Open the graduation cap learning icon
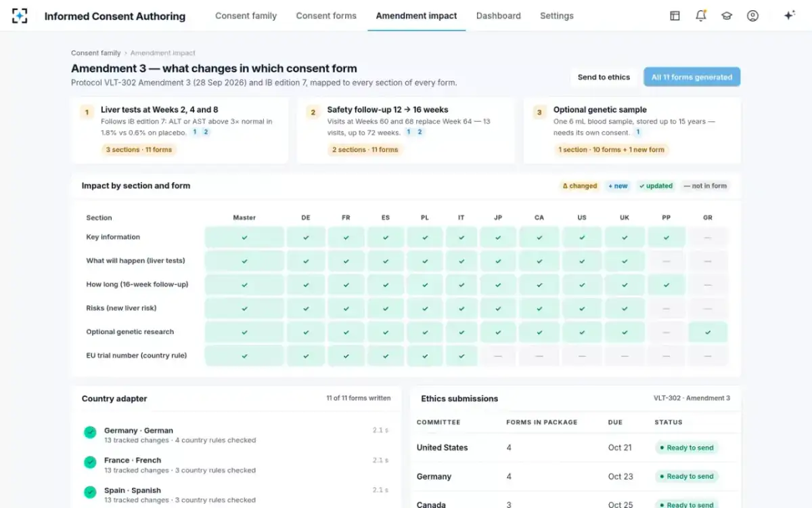This screenshot has height=508, width=812. (727, 16)
